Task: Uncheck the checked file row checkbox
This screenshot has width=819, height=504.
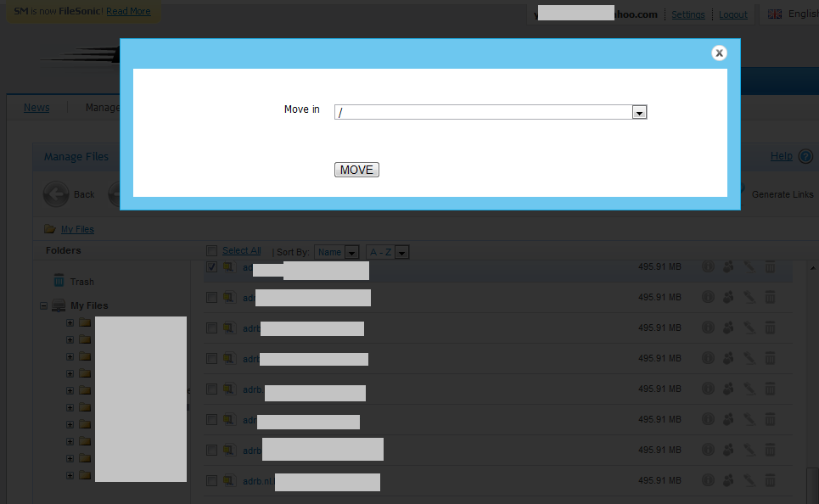Action: click(x=211, y=267)
